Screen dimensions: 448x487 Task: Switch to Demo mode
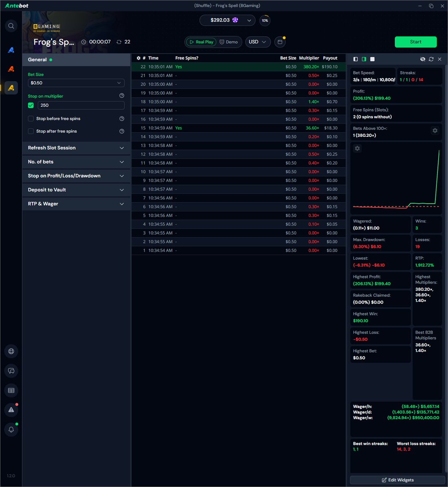click(229, 42)
